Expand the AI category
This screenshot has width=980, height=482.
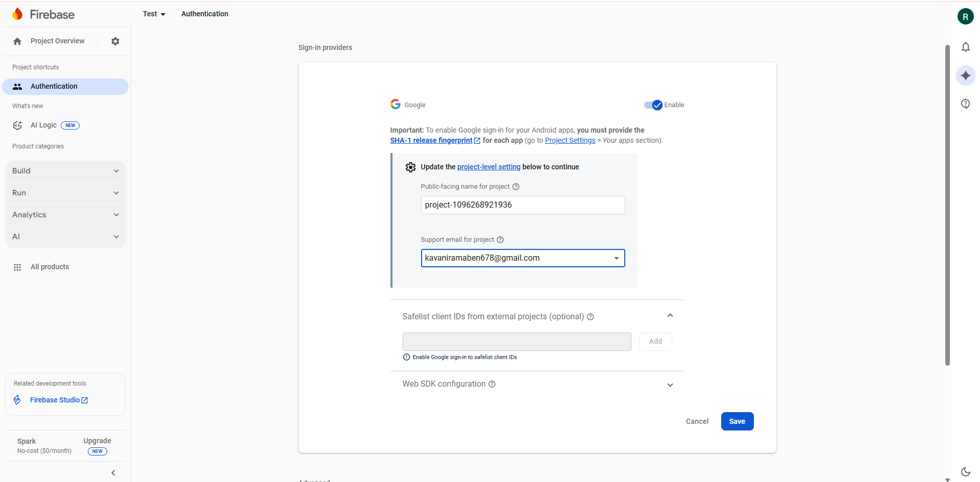[65, 237]
